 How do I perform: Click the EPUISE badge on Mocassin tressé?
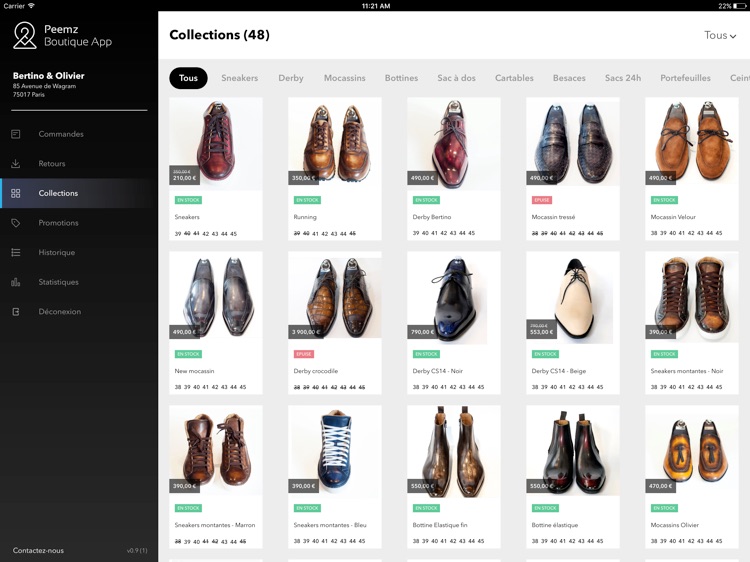coord(542,200)
